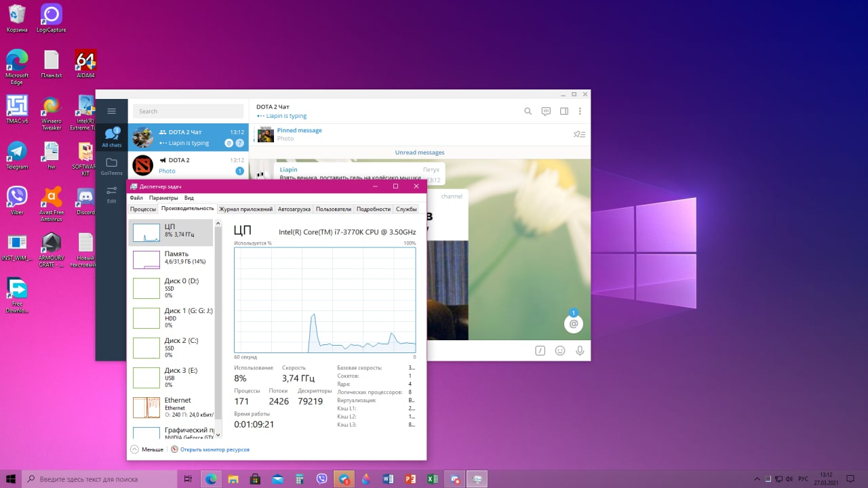Image resolution: width=868 pixels, height=488 pixels.
Task: Select the AIDA64 desktop shortcut
Action: [x=85, y=65]
